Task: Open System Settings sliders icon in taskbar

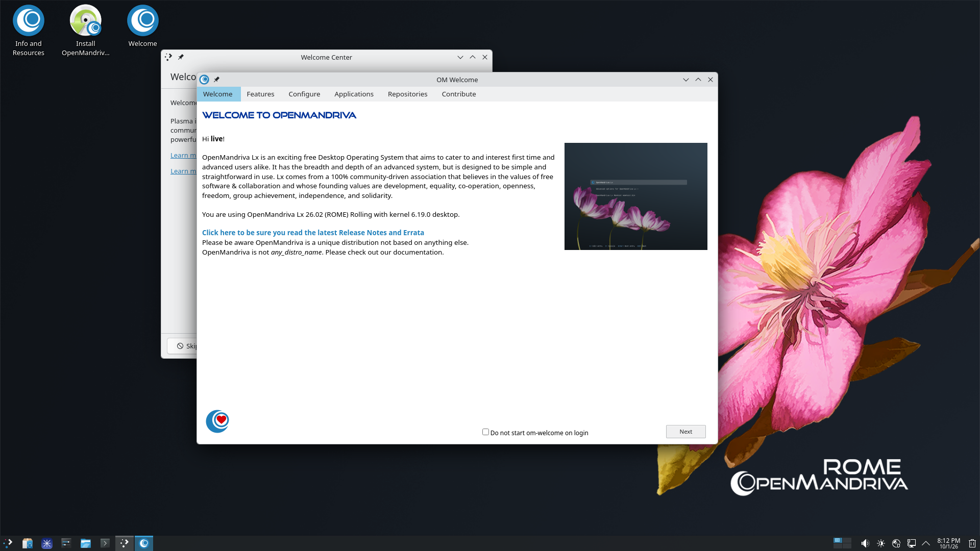Action: click(66, 543)
